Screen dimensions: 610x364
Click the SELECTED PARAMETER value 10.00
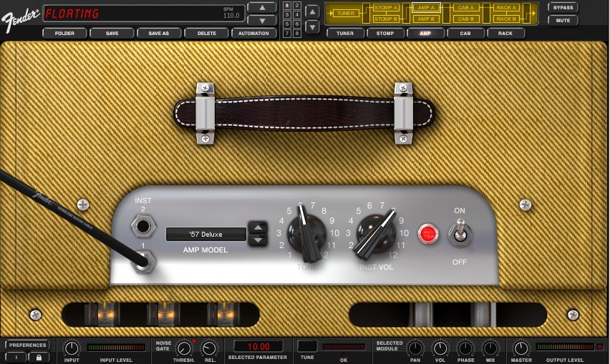click(258, 347)
